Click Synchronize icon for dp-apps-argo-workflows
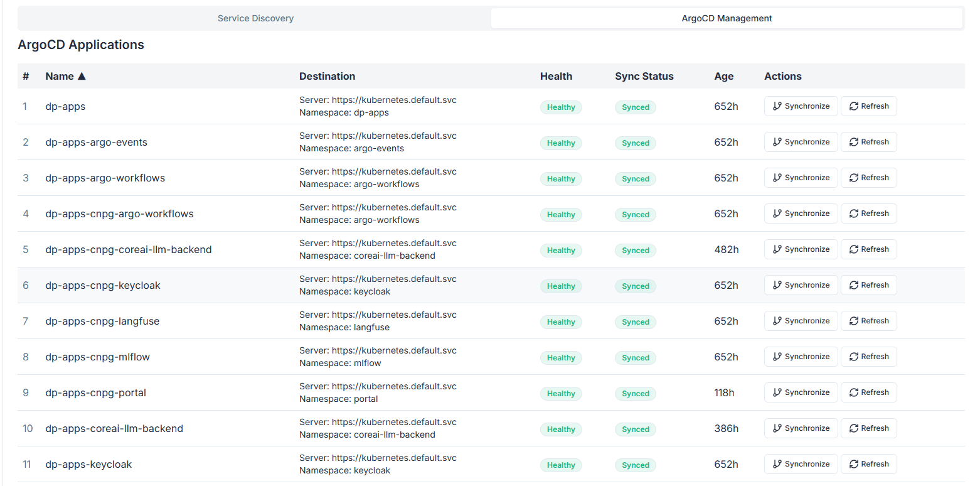This screenshot has width=980, height=486. [x=777, y=178]
